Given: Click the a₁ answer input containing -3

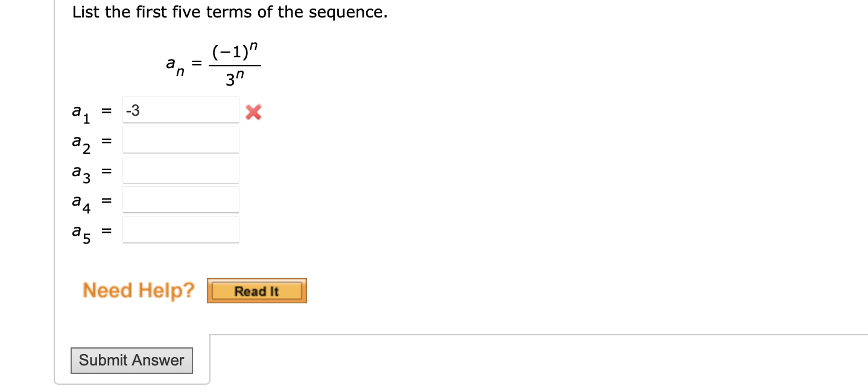Looking at the screenshot, I should tap(180, 110).
